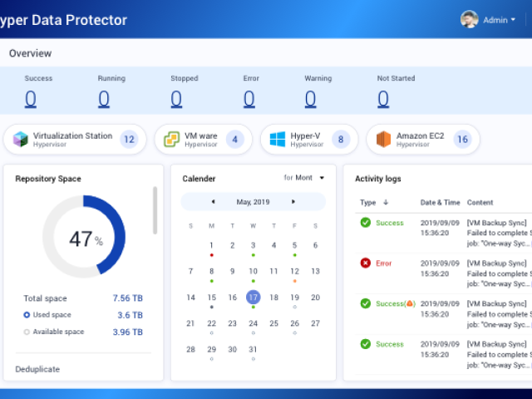
Task: Select May 8 in the calendar
Action: [x=211, y=271]
